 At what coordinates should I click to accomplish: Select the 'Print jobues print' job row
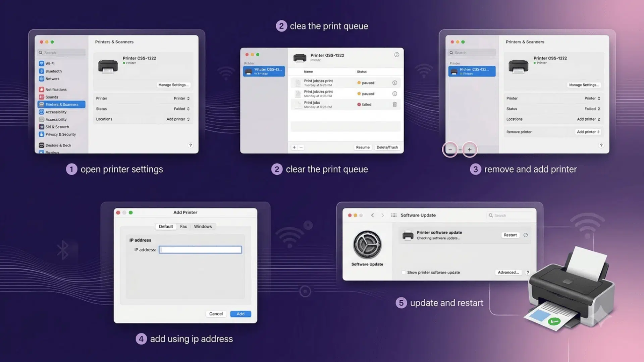tap(345, 94)
